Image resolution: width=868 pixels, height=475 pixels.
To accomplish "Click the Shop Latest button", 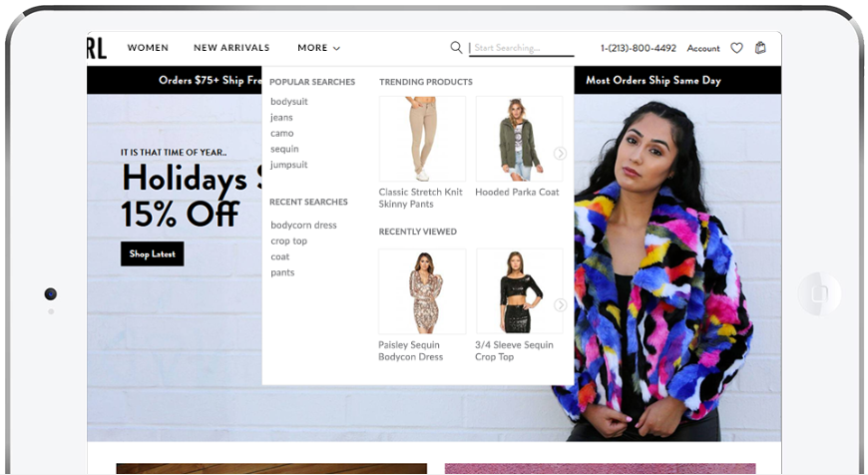I will click(x=152, y=254).
